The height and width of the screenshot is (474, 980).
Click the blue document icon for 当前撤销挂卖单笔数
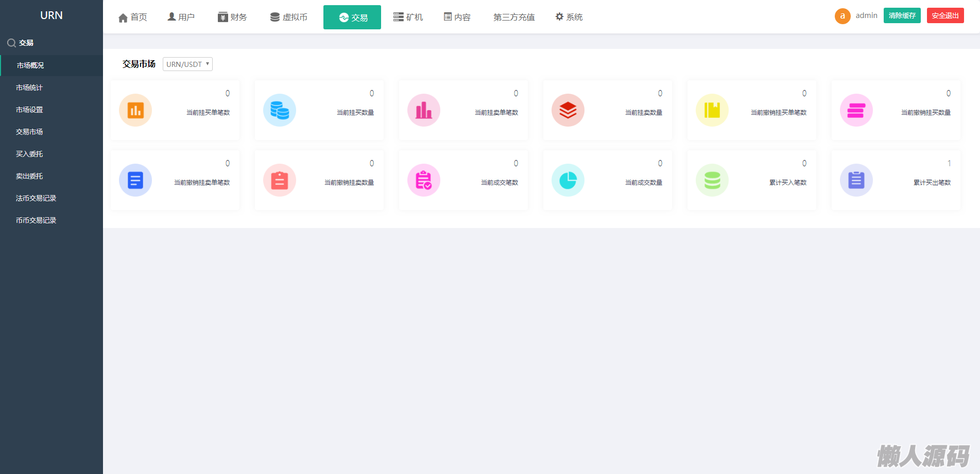click(135, 180)
